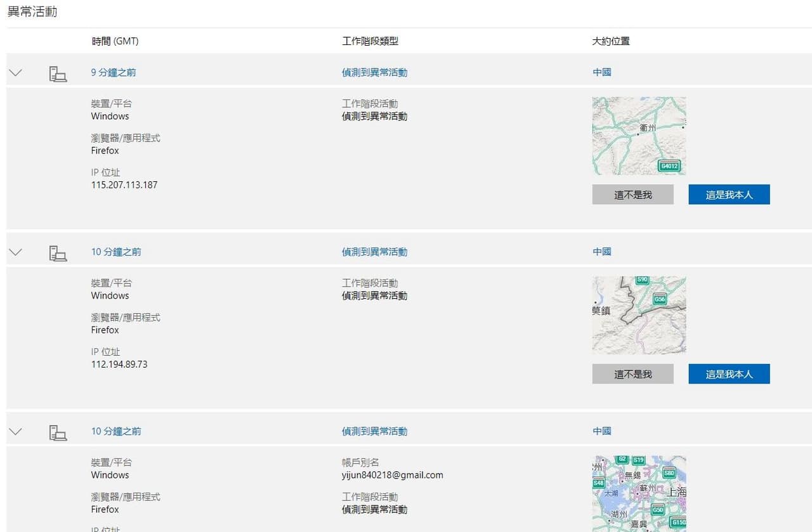812x532 pixels.
Task: Open the map thumbnail showing 上海 and 蘇州
Action: [639, 493]
